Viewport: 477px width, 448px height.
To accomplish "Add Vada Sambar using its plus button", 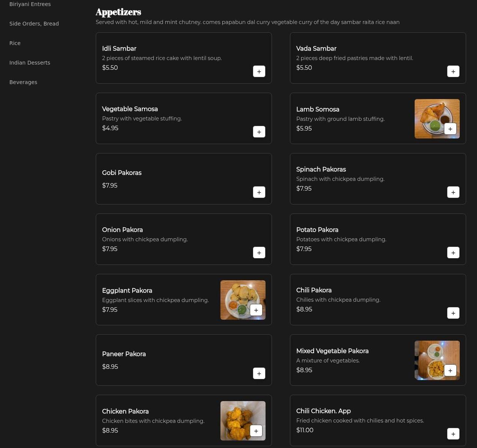I will click(x=453, y=71).
